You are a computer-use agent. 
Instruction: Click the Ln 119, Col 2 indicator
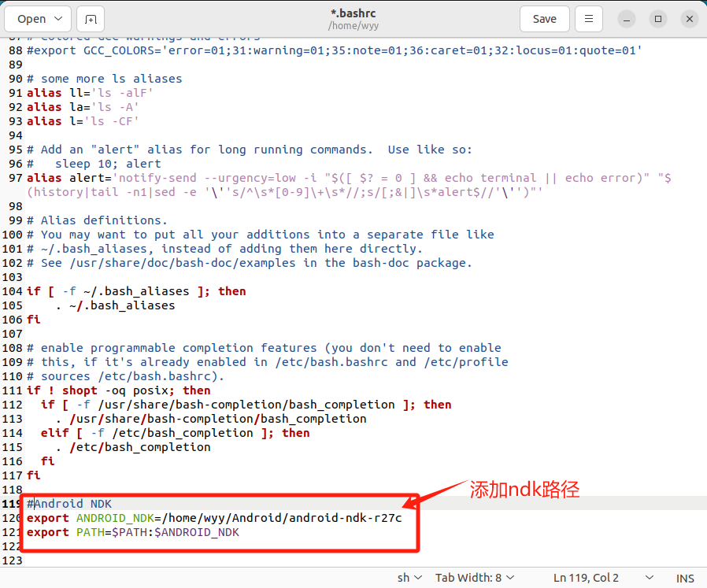(586, 578)
